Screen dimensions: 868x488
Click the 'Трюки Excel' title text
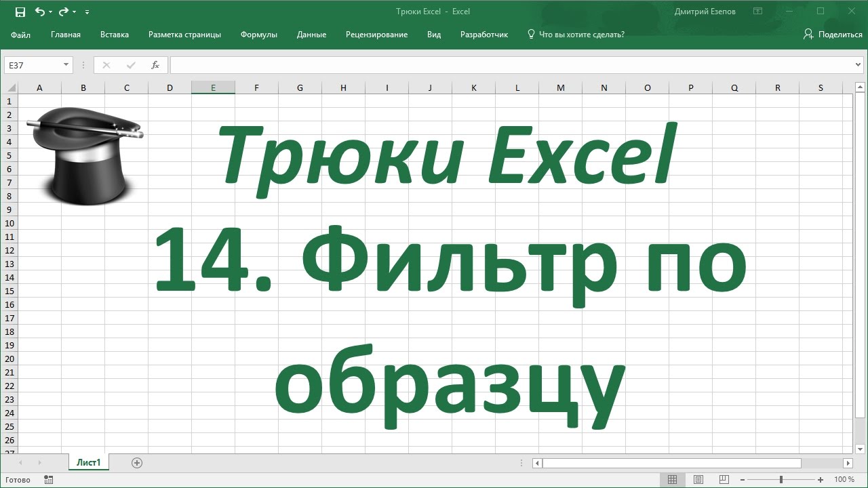(448, 155)
